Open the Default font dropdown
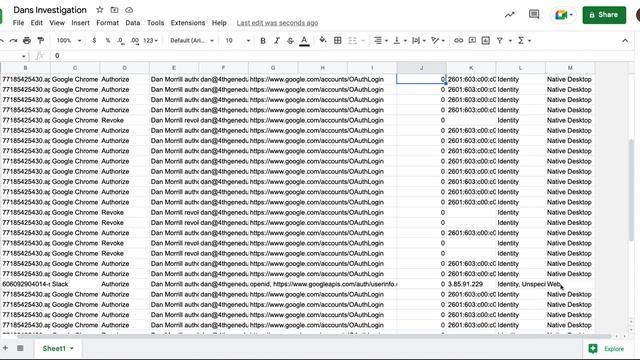640x360 pixels. (x=192, y=40)
